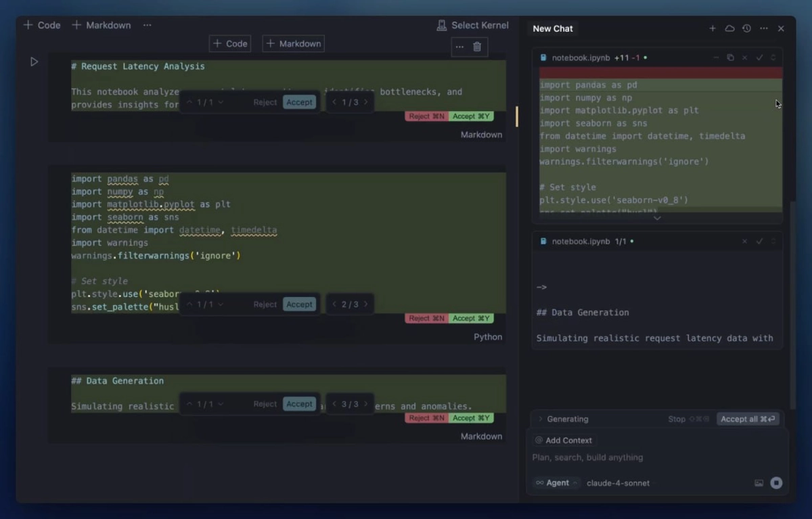Insert Markdown cell using the centered insert bar
Viewport: 812px width, 519px height.
(293, 43)
